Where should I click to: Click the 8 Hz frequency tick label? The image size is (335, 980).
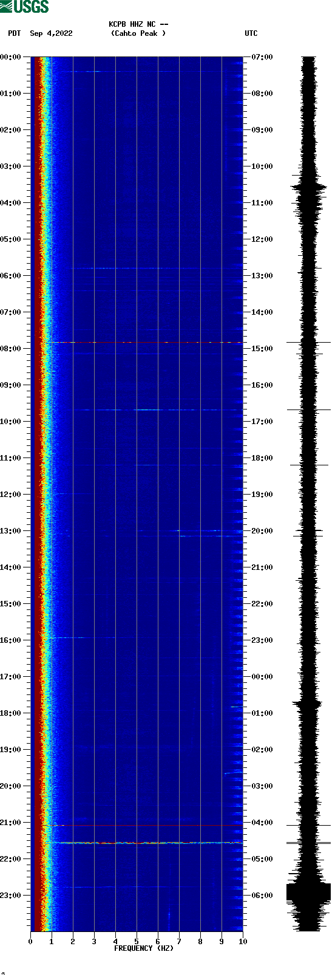pyautogui.click(x=200, y=942)
